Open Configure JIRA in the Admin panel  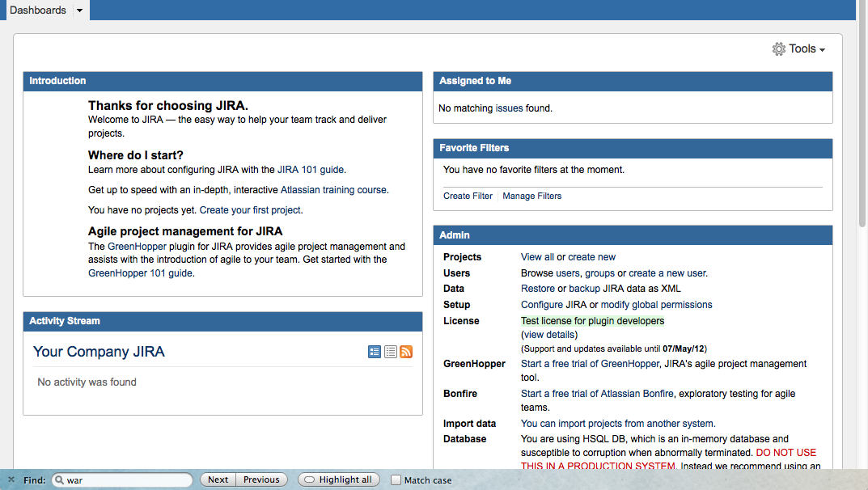pyautogui.click(x=553, y=305)
